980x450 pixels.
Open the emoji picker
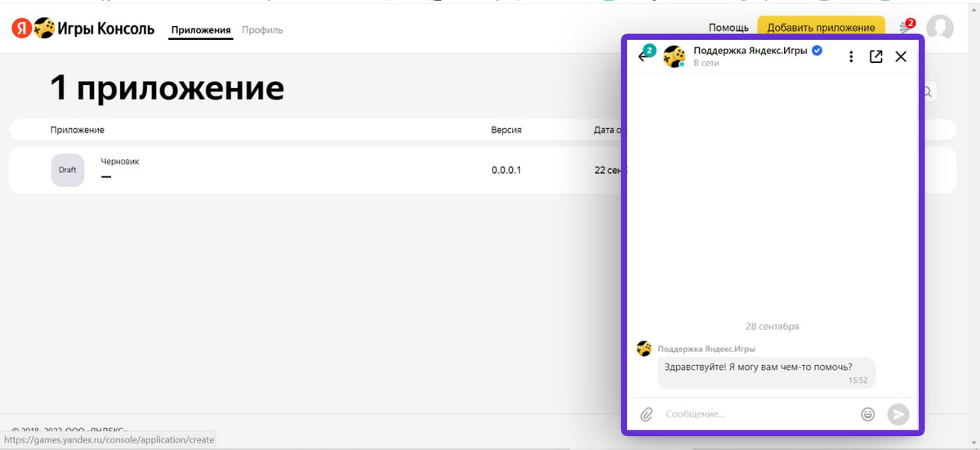pyautogui.click(x=867, y=414)
